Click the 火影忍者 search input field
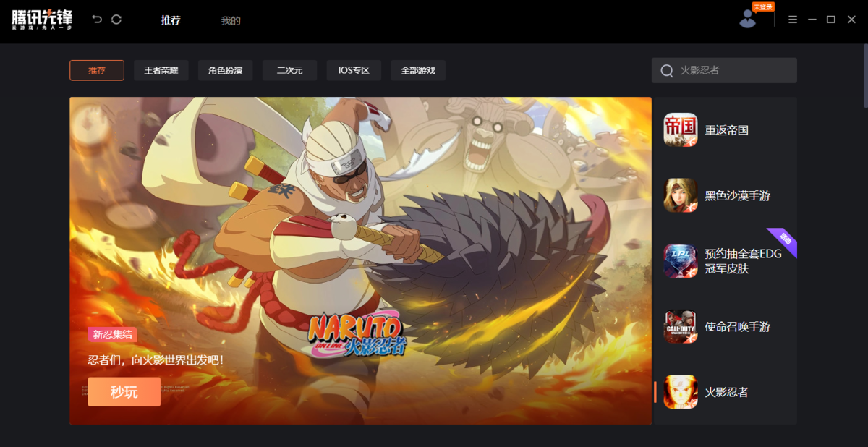The width and height of the screenshot is (868, 447). click(x=724, y=70)
